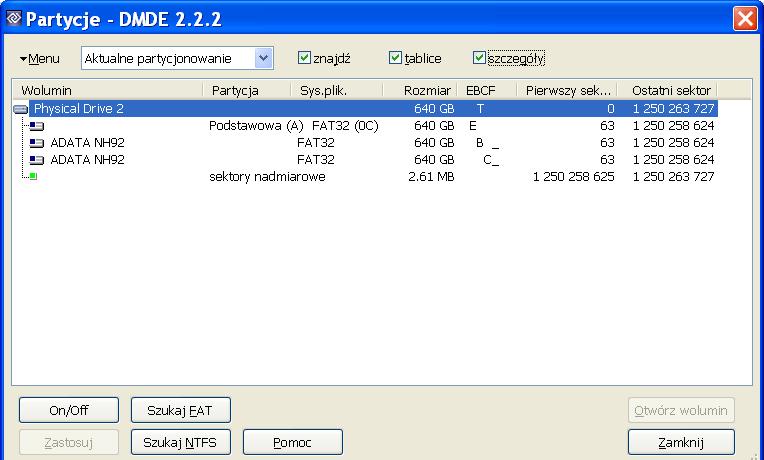Screen dimensions: 764x460
Task: Click the Otwórz wolumin button
Action: coord(681,410)
